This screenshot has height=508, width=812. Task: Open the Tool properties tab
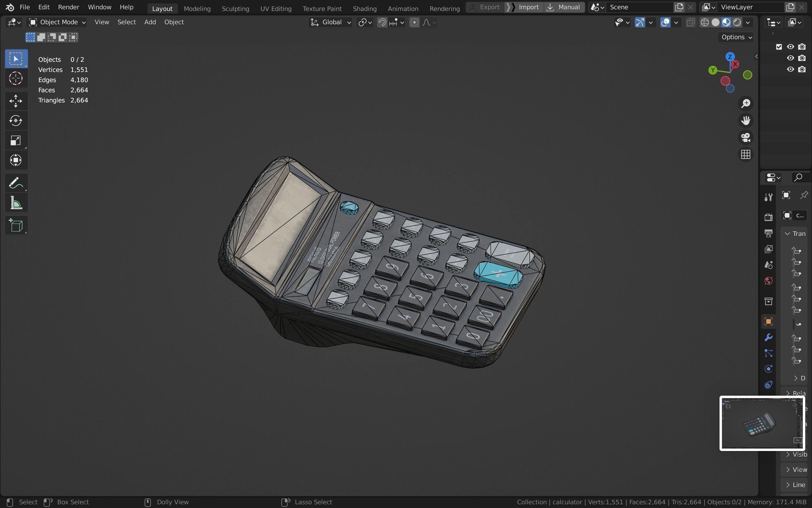point(768,197)
